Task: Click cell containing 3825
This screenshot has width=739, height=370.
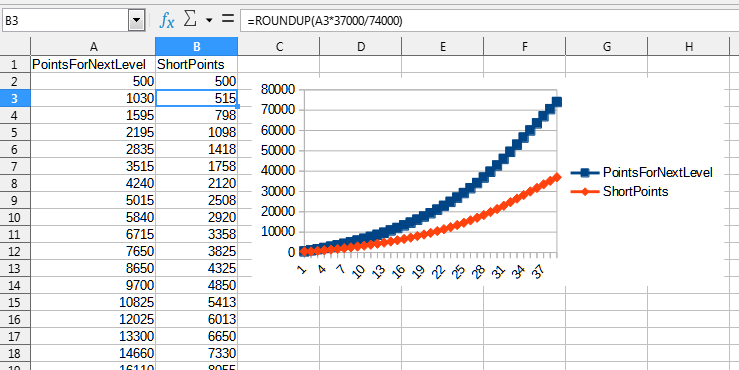Action: click(x=197, y=251)
